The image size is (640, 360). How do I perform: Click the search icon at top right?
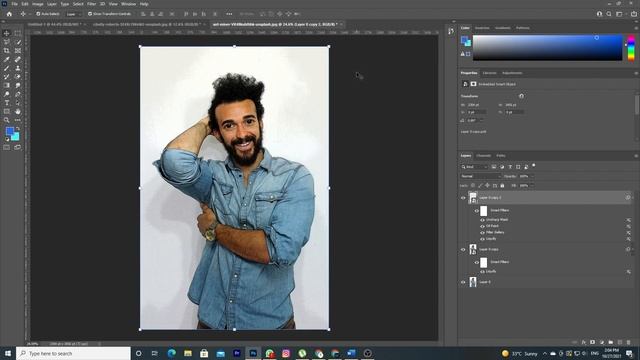609,14
